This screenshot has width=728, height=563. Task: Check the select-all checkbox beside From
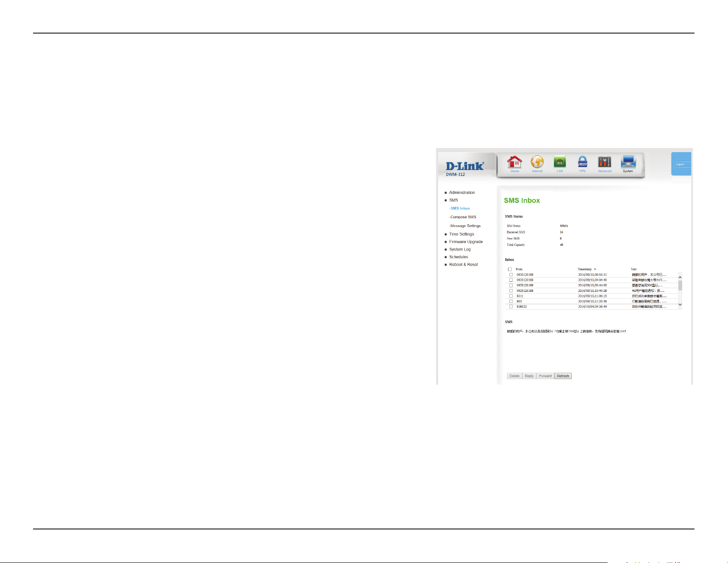click(510, 269)
